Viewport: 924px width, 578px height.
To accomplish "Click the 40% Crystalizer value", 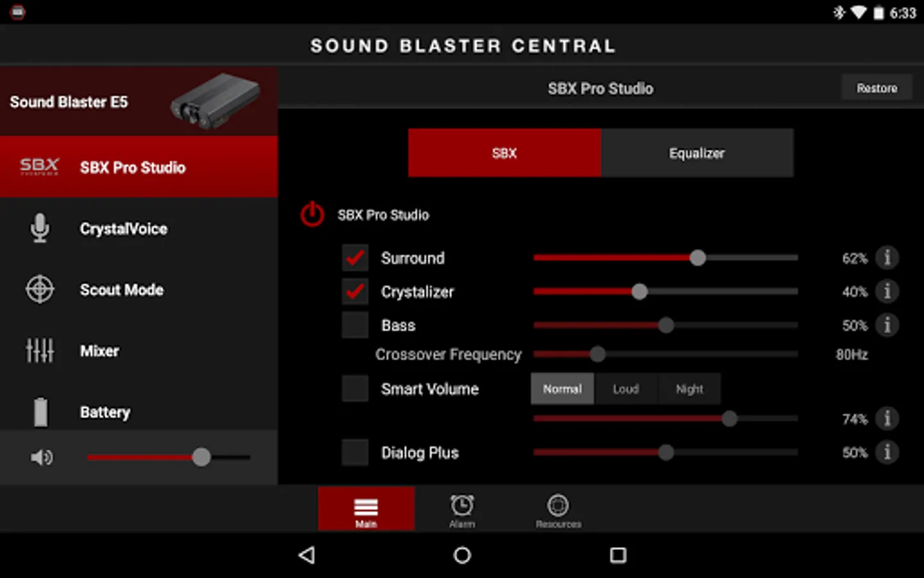I will tap(855, 292).
